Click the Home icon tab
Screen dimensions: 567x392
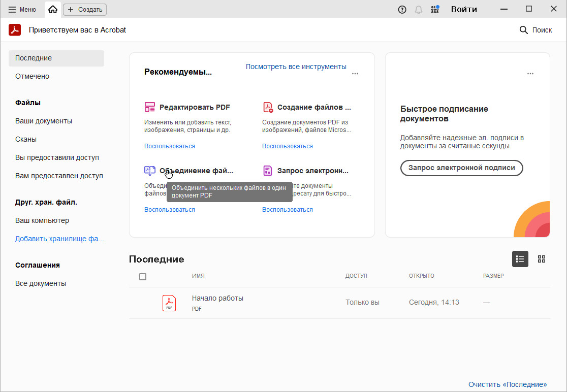pos(53,9)
